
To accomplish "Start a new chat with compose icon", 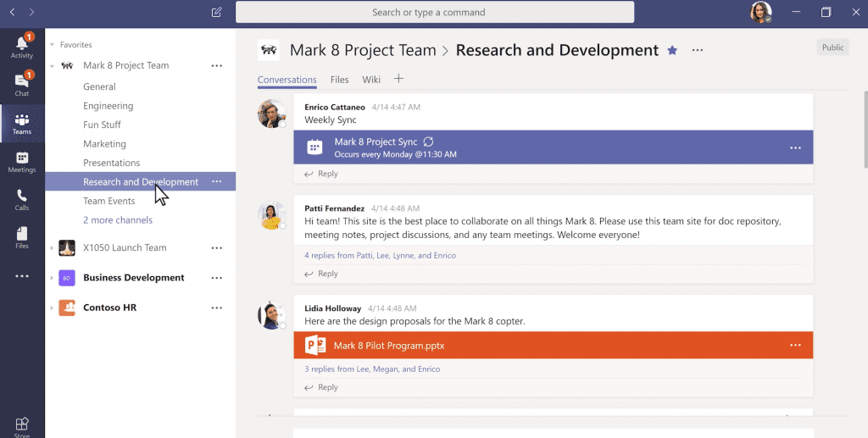I will click(x=216, y=12).
